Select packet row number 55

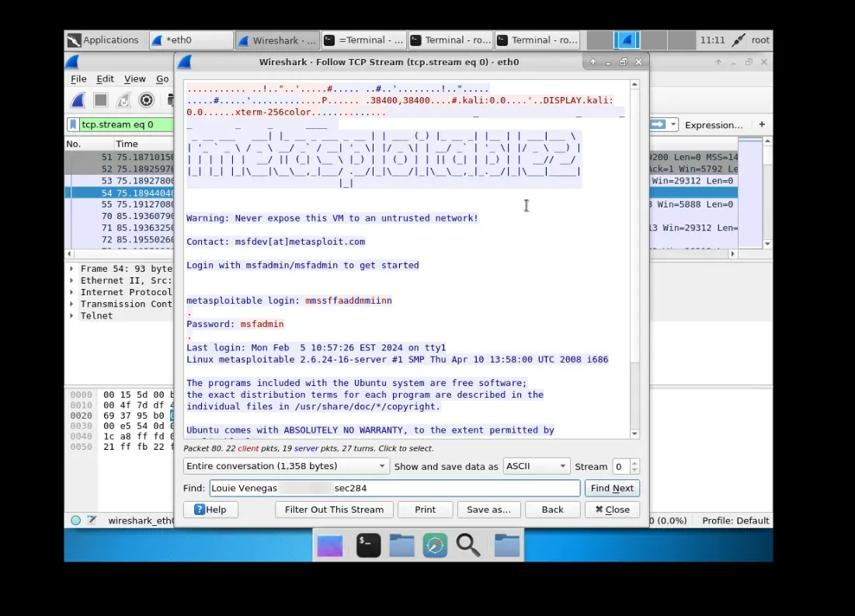pos(120,204)
